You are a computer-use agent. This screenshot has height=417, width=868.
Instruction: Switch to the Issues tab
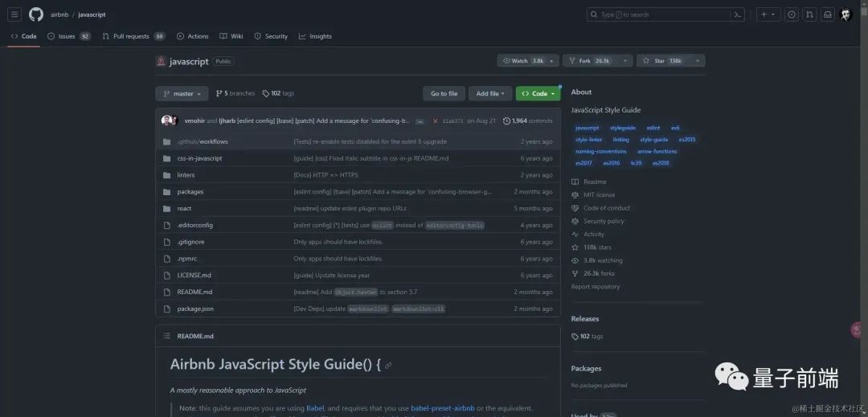point(68,36)
